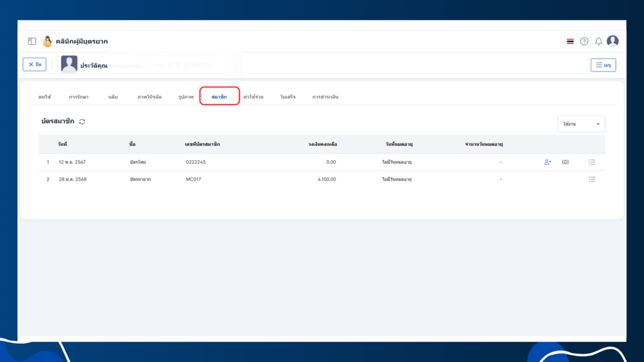Open list details icon for card MC017
The height and width of the screenshot is (362, 644).
pos(591,179)
